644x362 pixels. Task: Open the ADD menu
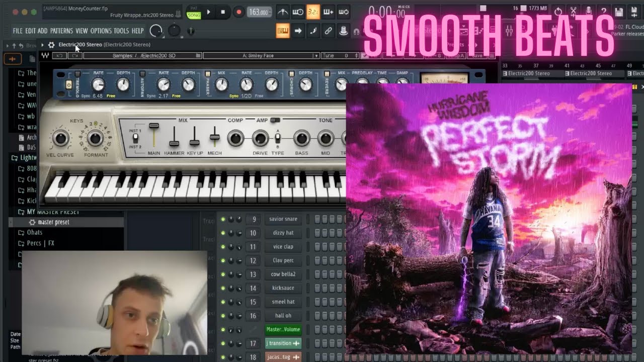[x=43, y=31]
